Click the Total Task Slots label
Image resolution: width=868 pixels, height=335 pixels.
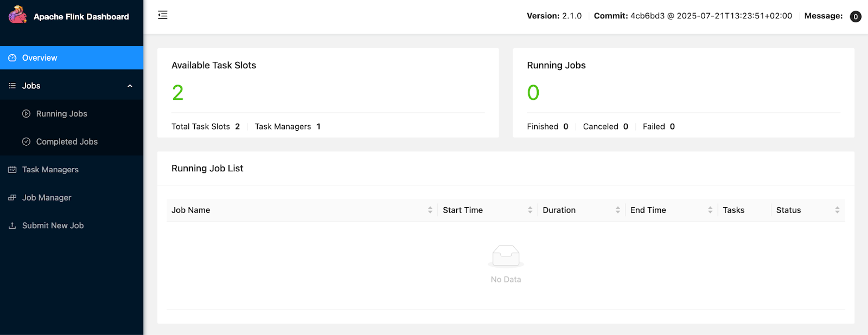[201, 126]
